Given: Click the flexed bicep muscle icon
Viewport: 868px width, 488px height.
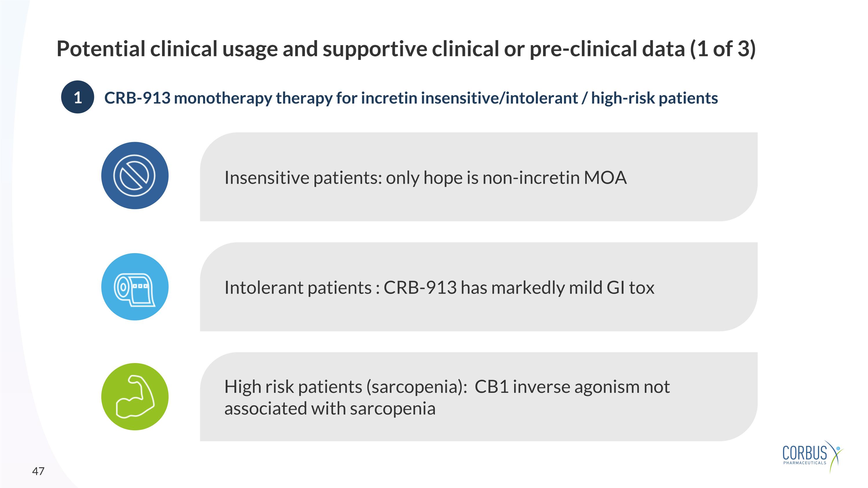Looking at the screenshot, I should pos(135,397).
